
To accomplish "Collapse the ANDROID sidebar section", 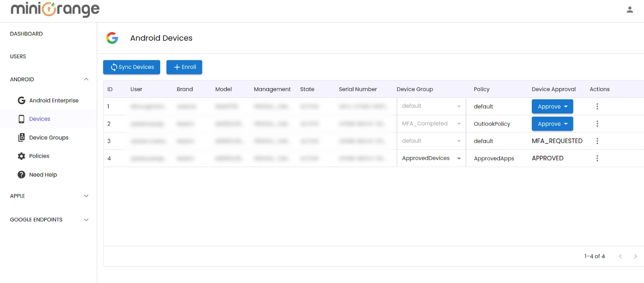I will point(86,79).
